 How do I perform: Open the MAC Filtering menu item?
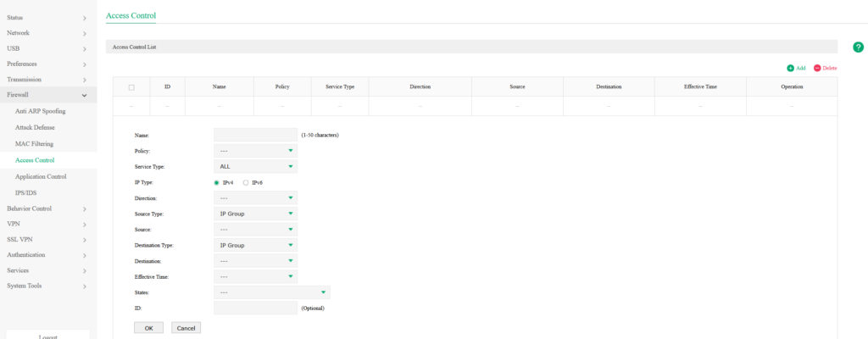[x=34, y=144]
